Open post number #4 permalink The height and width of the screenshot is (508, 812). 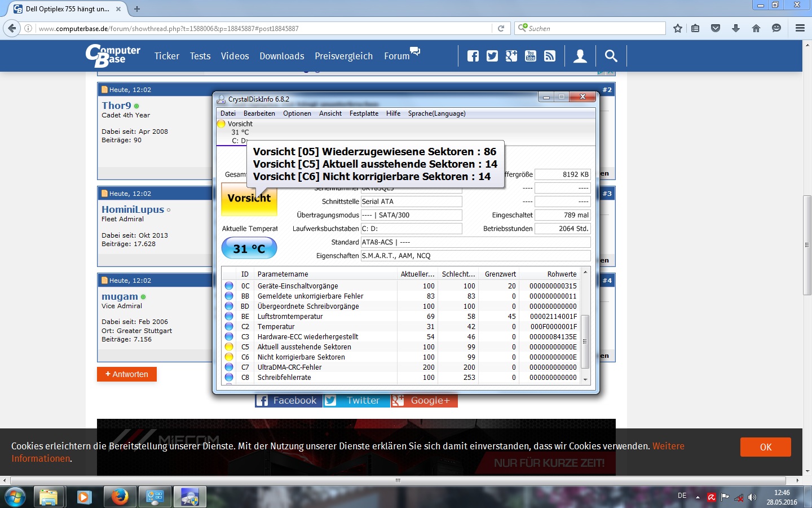point(607,281)
